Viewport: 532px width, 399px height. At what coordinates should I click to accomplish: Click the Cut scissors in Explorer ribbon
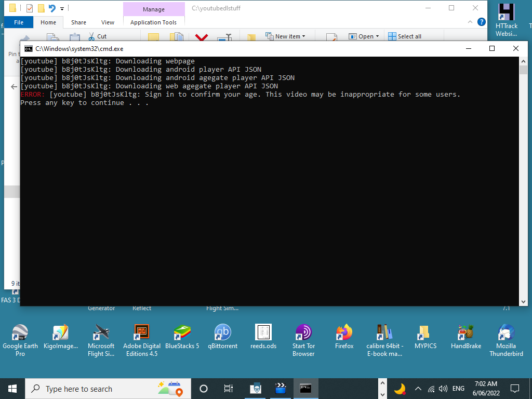(x=98, y=36)
